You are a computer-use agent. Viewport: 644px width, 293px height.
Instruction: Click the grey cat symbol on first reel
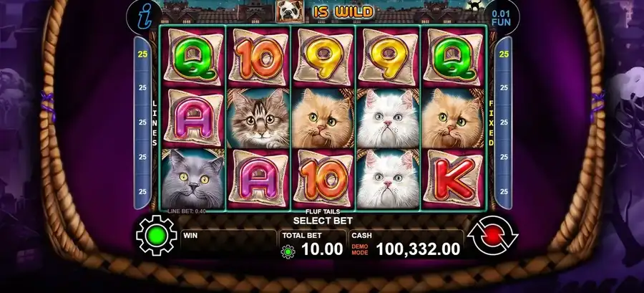click(x=192, y=179)
